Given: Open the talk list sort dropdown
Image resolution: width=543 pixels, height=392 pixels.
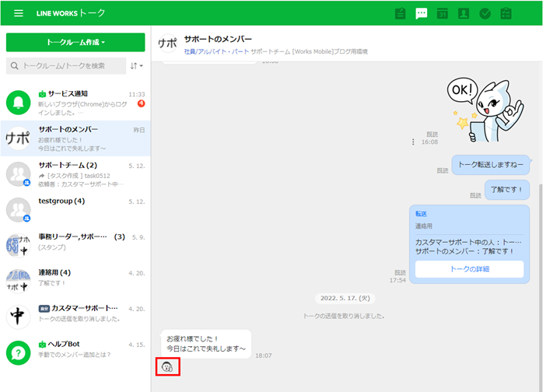Looking at the screenshot, I should tap(136, 66).
